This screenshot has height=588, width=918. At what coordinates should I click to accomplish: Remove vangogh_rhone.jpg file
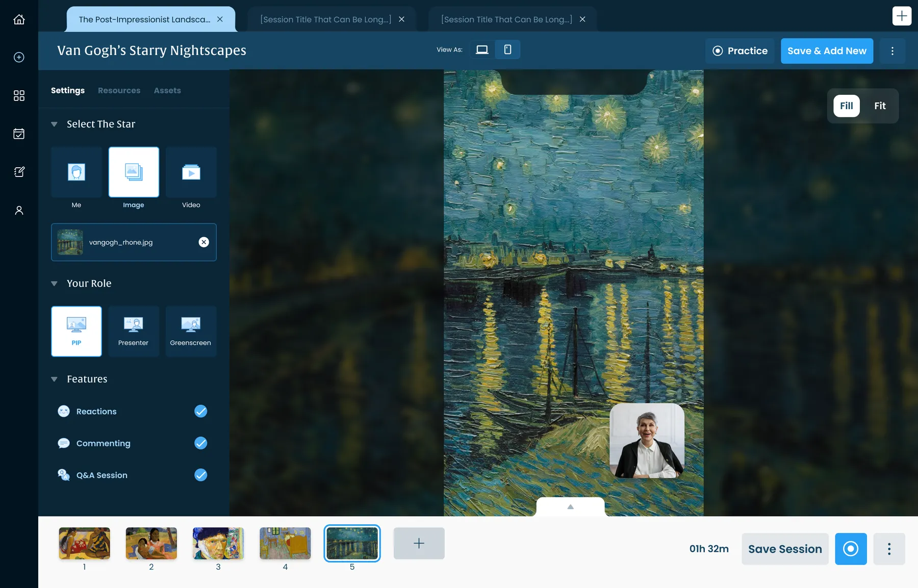203,242
